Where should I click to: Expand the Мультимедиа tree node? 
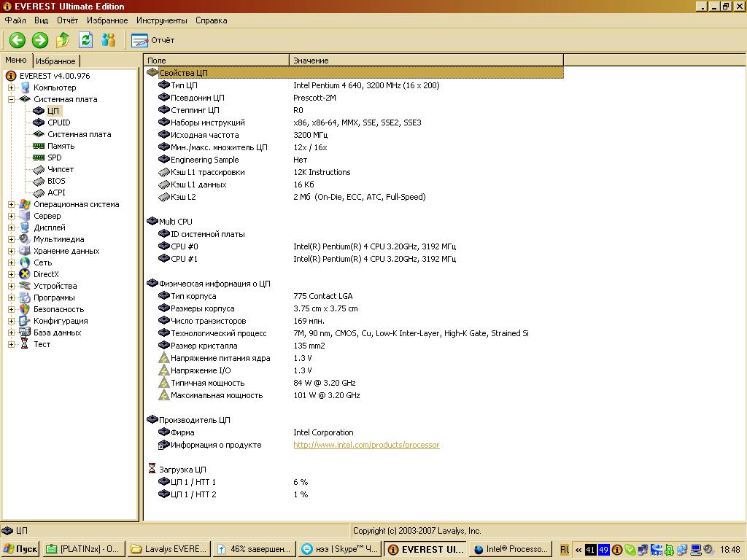pyautogui.click(x=11, y=239)
